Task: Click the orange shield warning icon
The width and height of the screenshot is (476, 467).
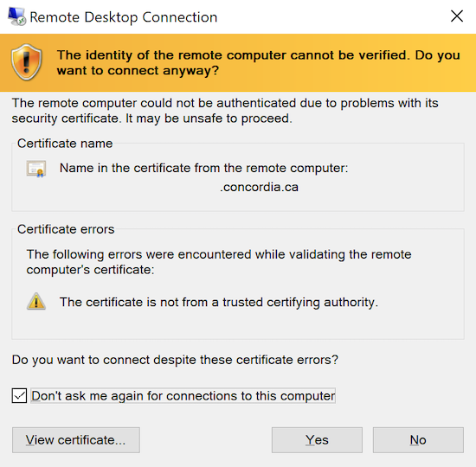Action: [27, 62]
